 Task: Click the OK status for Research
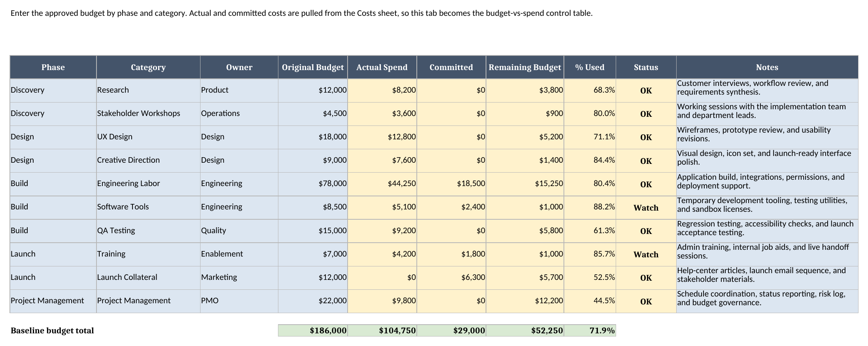pos(646,90)
